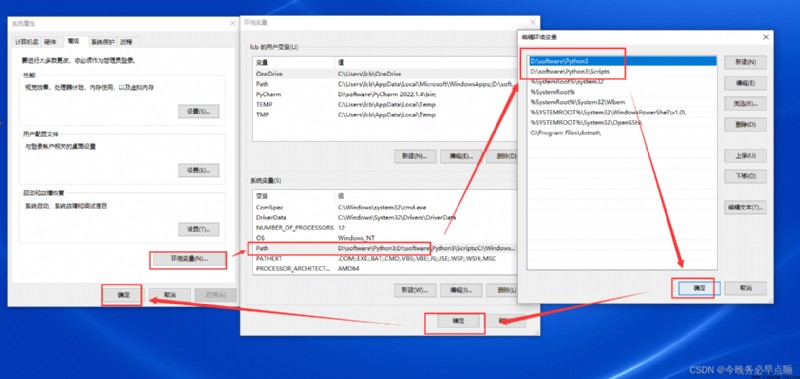Viewport: 800px width, 379px height.
Task: Select the D:\software\Python3 path entry
Action: 622,61
